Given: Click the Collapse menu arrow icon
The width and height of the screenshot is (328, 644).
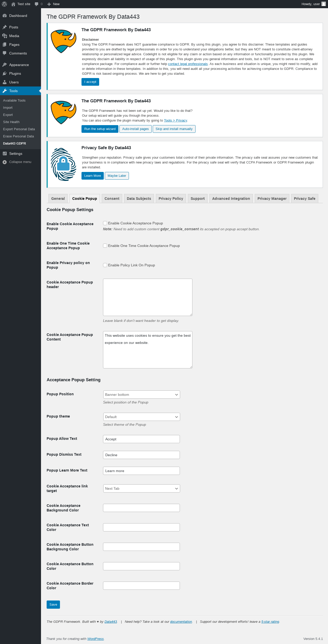Looking at the screenshot, I should point(5,162).
